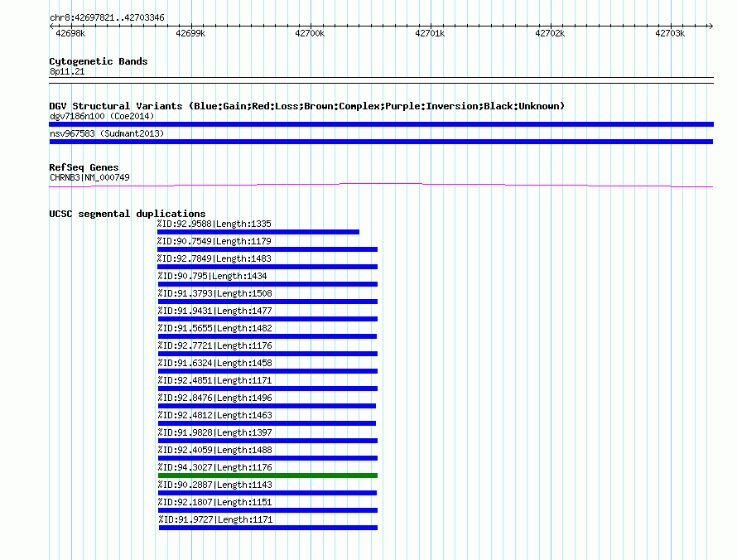Click label %ID:92.7721|Length:1176
The width and height of the screenshot is (737, 560).
click(214, 345)
